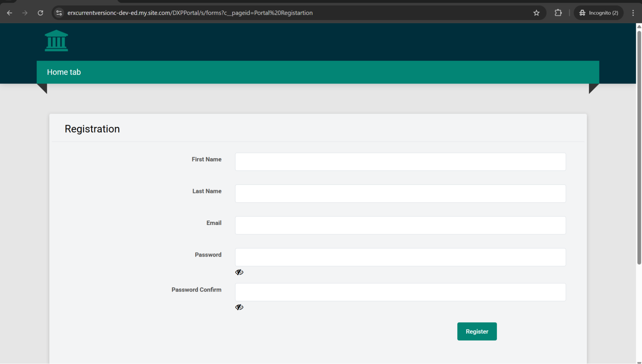Image resolution: width=642 pixels, height=364 pixels.
Task: Click the Incognito (2) profile button
Action: tap(599, 13)
